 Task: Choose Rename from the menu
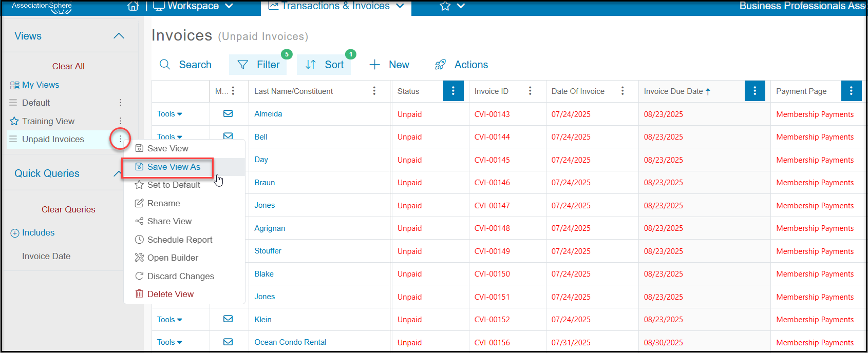click(x=163, y=203)
